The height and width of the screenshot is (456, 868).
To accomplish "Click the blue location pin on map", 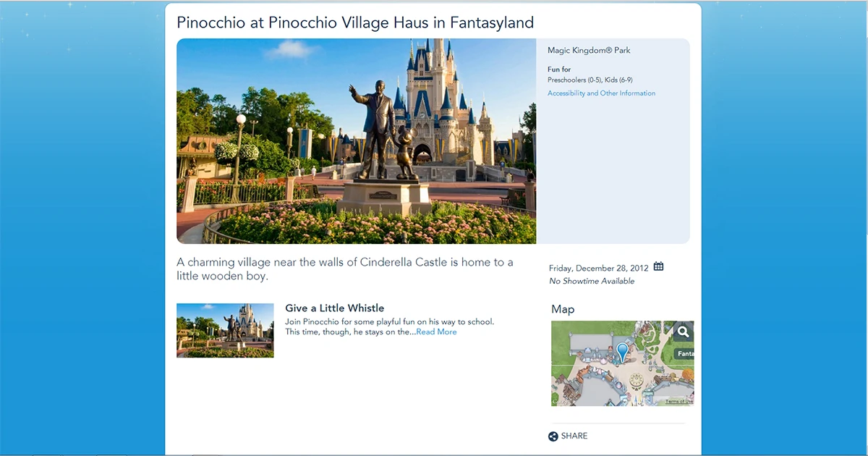I will (622, 352).
